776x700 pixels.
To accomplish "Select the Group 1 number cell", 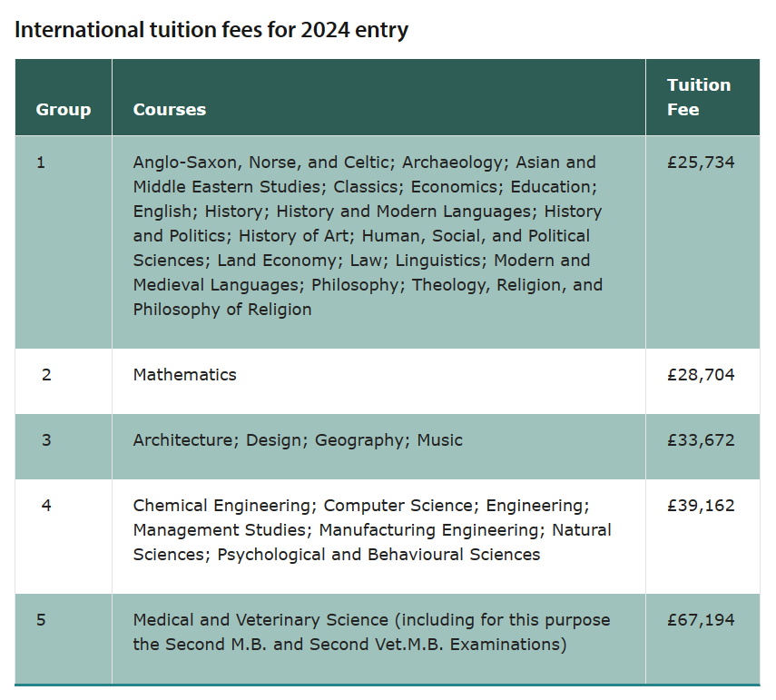I will pyautogui.click(x=41, y=163).
